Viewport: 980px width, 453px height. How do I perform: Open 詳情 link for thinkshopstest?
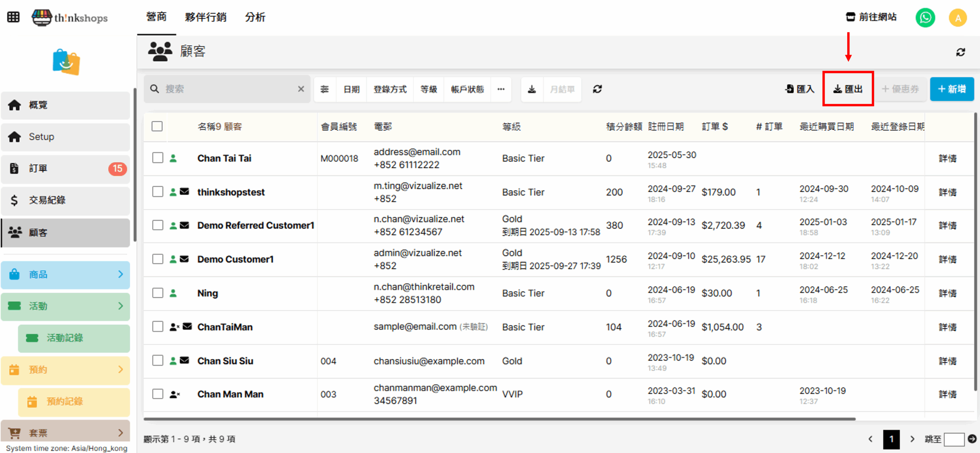point(947,192)
